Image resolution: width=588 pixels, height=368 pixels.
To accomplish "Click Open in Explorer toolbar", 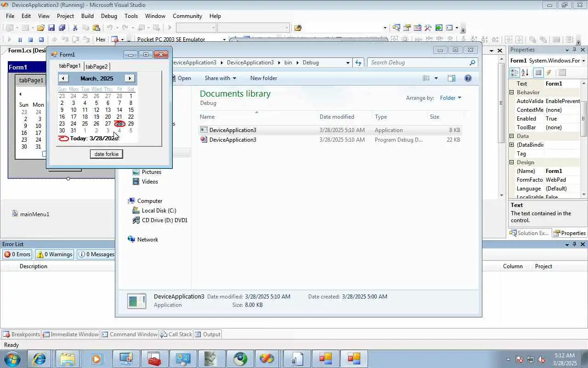I will pyautogui.click(x=184, y=78).
